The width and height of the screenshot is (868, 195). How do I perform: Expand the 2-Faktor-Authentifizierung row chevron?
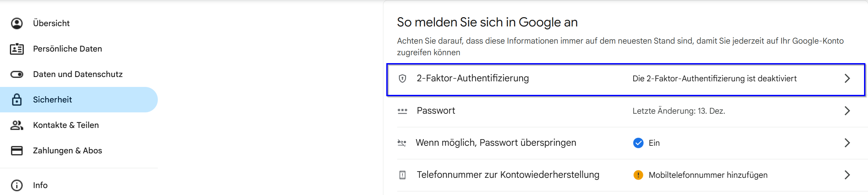pos(847,79)
